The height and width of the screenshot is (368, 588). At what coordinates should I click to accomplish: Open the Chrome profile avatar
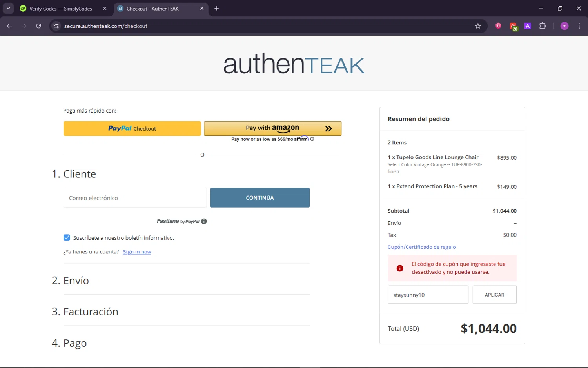click(x=564, y=26)
